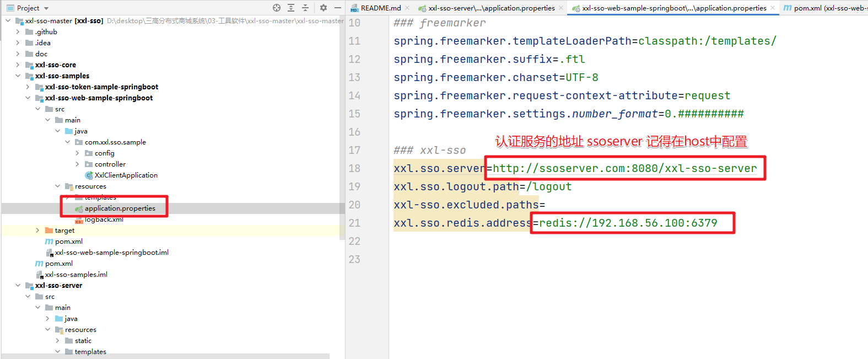This screenshot has height=359, width=868.
Task: Click the com.xxl.sso.sample package icon
Action: tap(79, 142)
